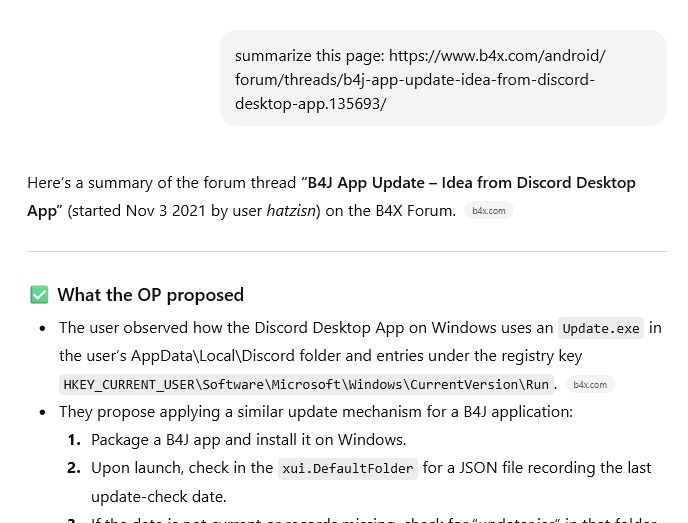Click the horizontal divider under the summary intro

[346, 251]
